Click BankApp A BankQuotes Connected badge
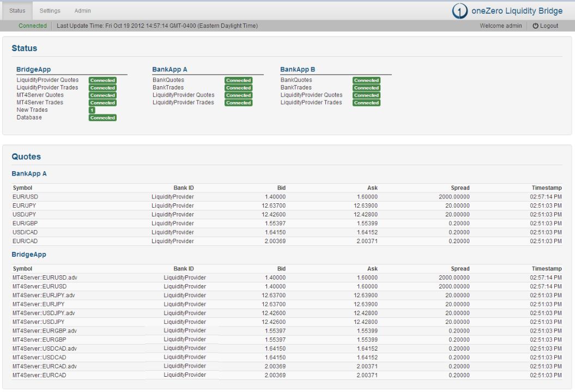Image resolution: width=575 pixels, height=392 pixels. (238, 80)
